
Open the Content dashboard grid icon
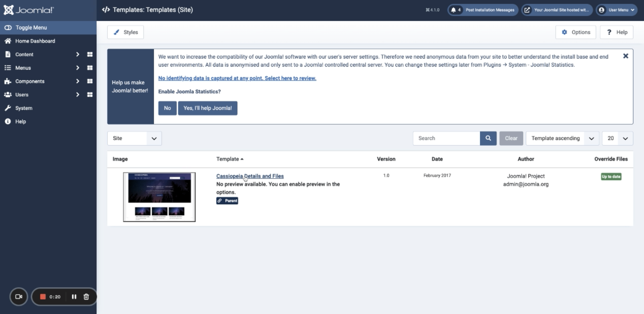coord(90,54)
